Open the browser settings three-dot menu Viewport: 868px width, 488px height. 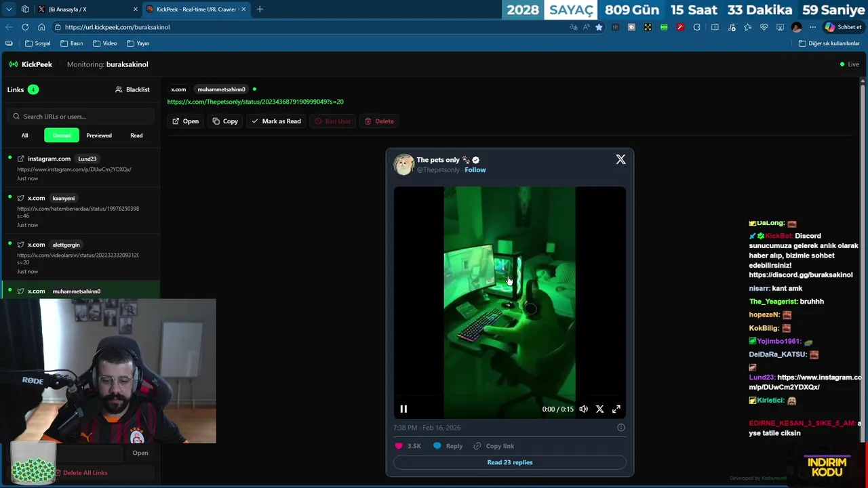pyautogui.click(x=812, y=27)
